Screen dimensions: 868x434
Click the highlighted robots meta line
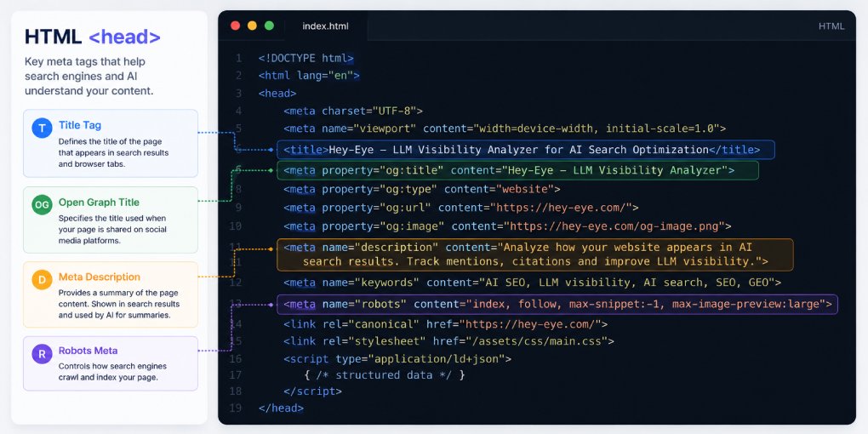pyautogui.click(x=557, y=304)
